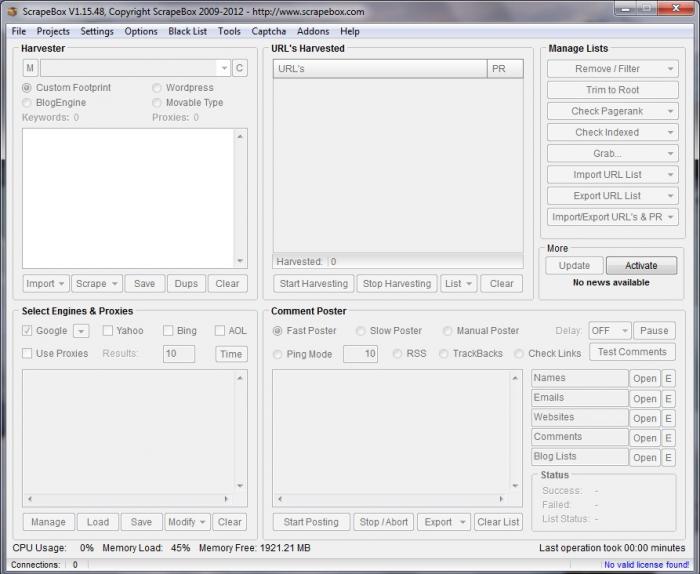Click the No valid license found link

tap(646, 565)
